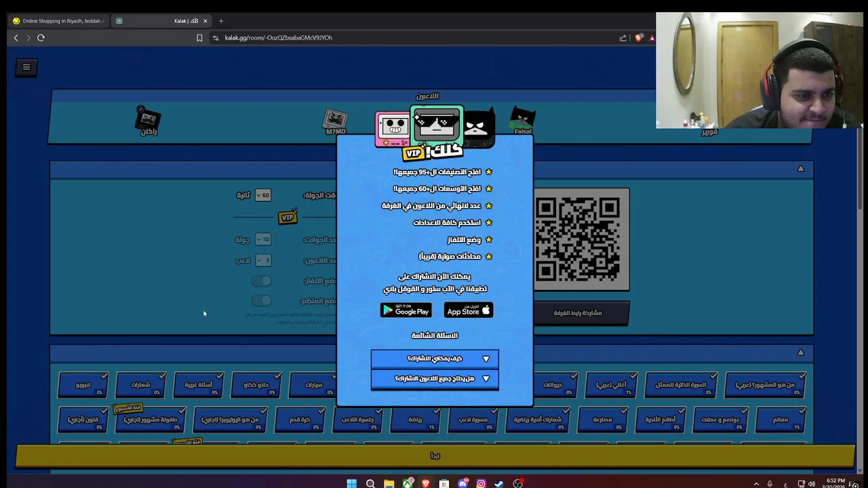Click the OBS icon on the taskbar
The height and width of the screenshot is (488, 868).
[x=518, y=483]
